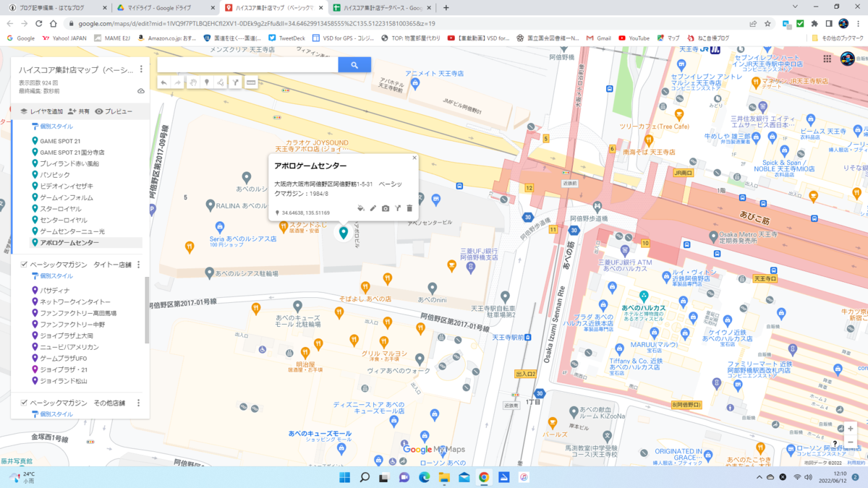Bookmark this page with the star icon
This screenshot has height=488, width=868.
(767, 23)
